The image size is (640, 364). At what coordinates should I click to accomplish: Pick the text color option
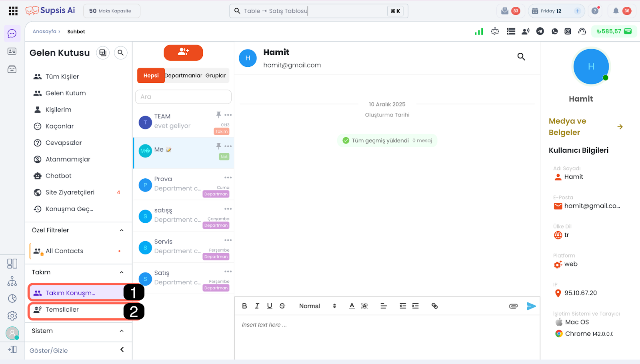coord(352,306)
